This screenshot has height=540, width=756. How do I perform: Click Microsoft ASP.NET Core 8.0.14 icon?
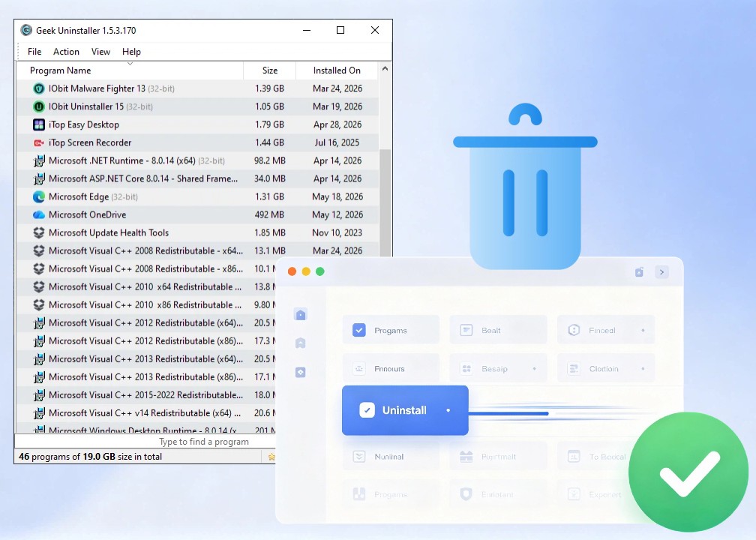[39, 178]
